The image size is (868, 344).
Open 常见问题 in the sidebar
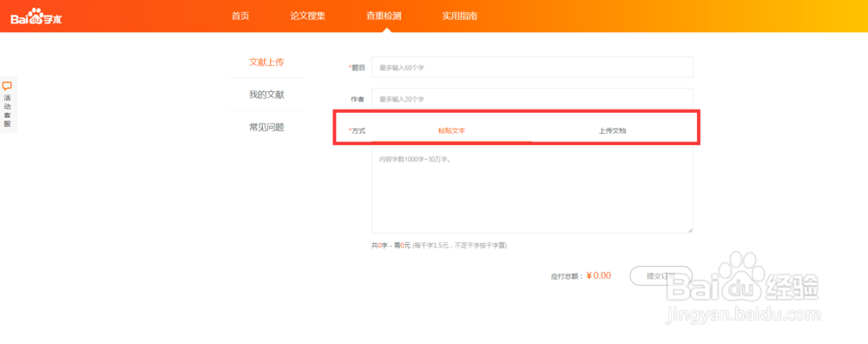point(266,128)
